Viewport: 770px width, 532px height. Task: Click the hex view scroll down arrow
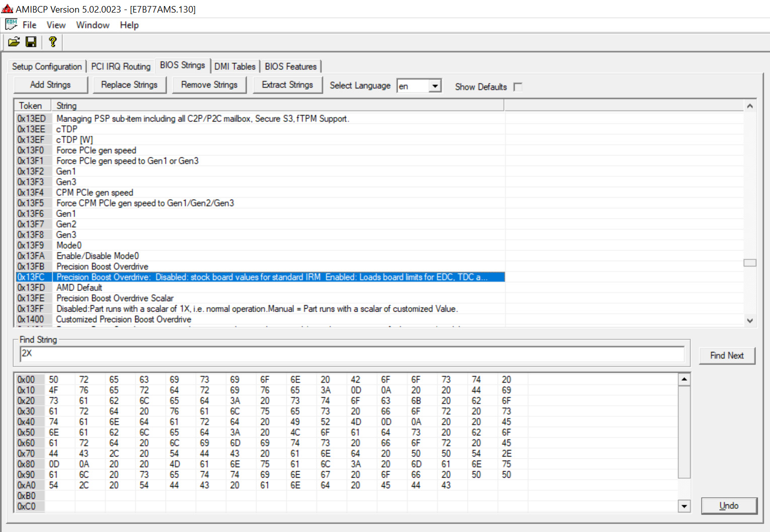pyautogui.click(x=684, y=506)
